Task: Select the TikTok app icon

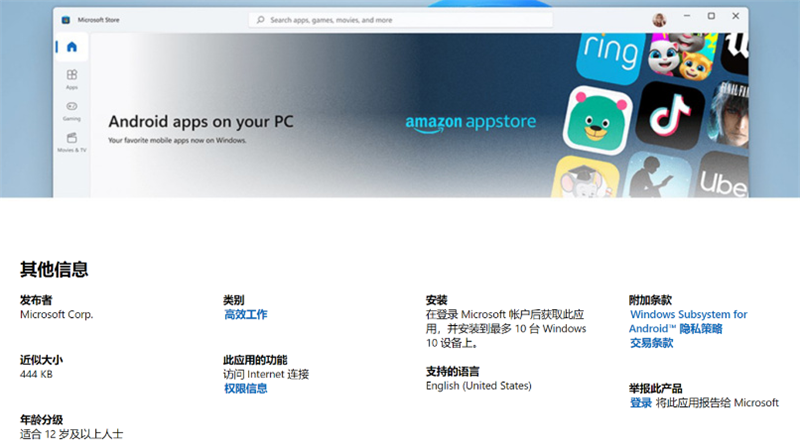Action: [x=670, y=115]
